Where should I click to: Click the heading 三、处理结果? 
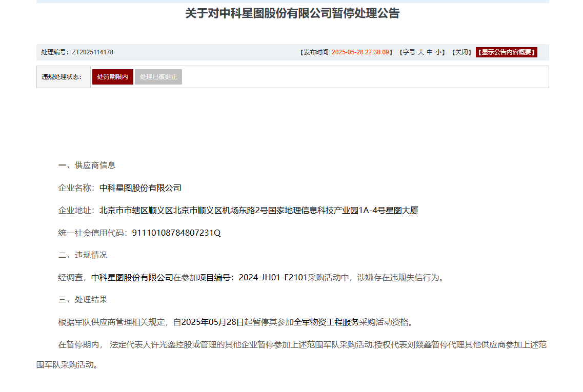click(83, 299)
